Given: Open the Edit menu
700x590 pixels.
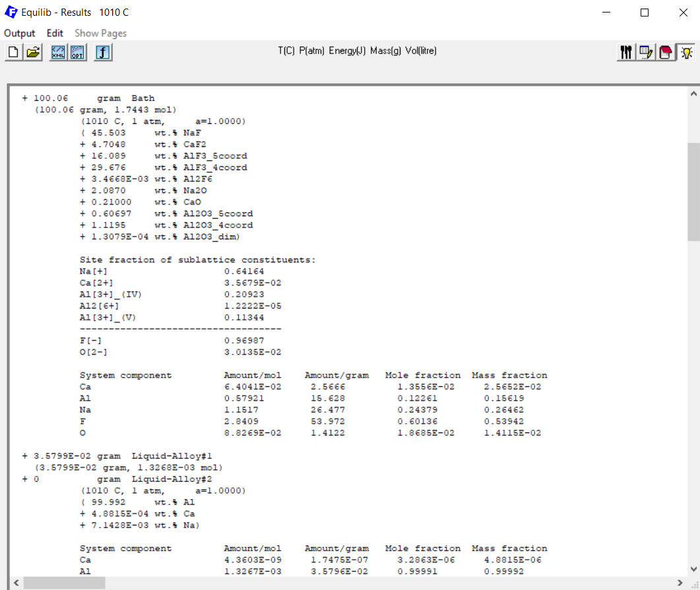Looking at the screenshot, I should [x=55, y=33].
